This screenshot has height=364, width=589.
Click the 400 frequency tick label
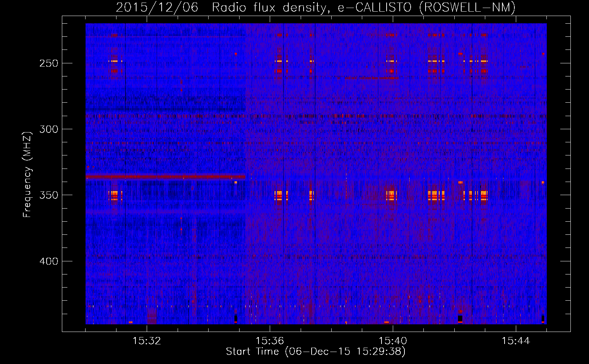coord(49,261)
